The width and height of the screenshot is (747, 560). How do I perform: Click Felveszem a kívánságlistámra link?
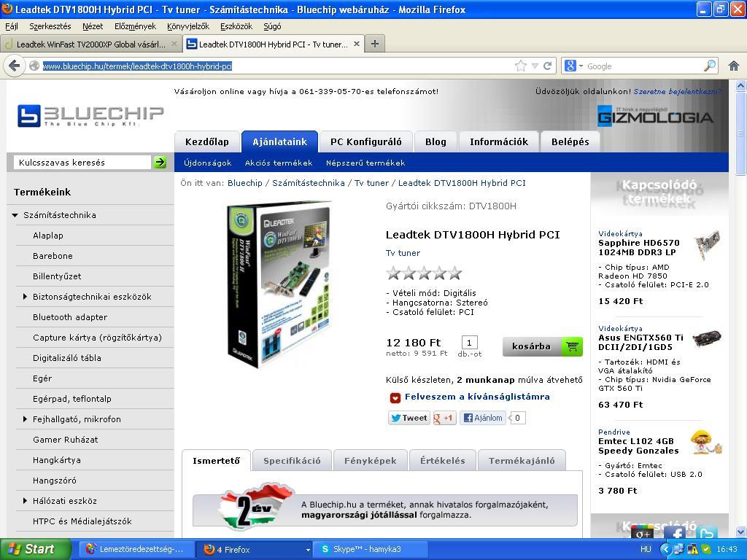(477, 397)
